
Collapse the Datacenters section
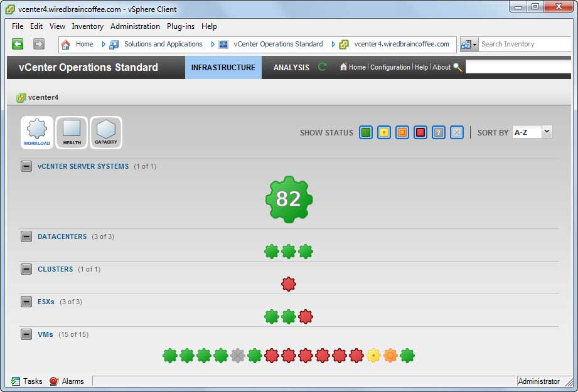coord(26,236)
